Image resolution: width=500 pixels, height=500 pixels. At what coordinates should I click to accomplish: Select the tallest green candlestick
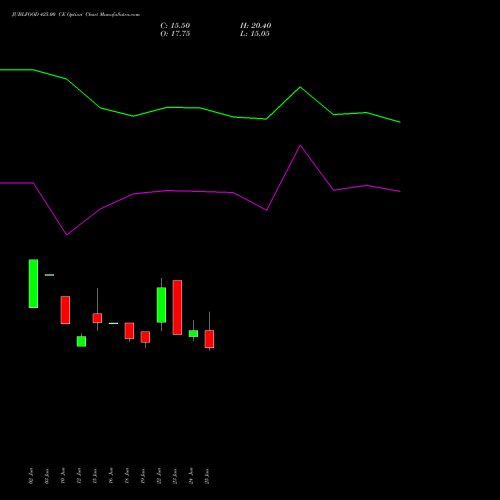(x=33, y=283)
